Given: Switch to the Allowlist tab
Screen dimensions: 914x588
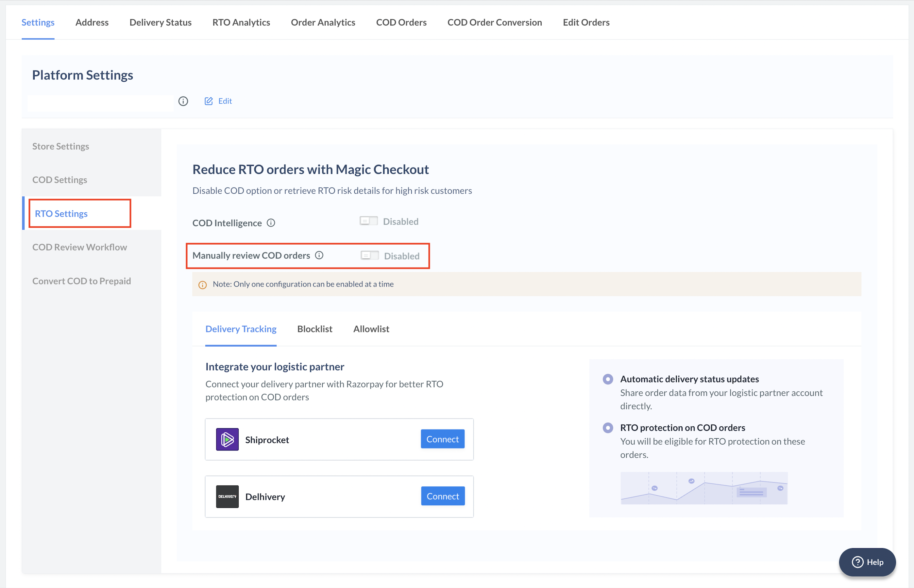Looking at the screenshot, I should [x=371, y=329].
